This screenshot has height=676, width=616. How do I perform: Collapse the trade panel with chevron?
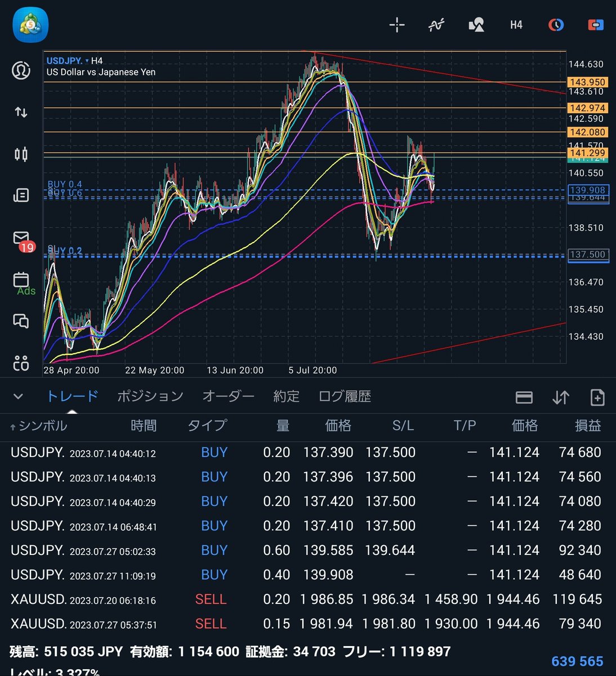point(18,397)
